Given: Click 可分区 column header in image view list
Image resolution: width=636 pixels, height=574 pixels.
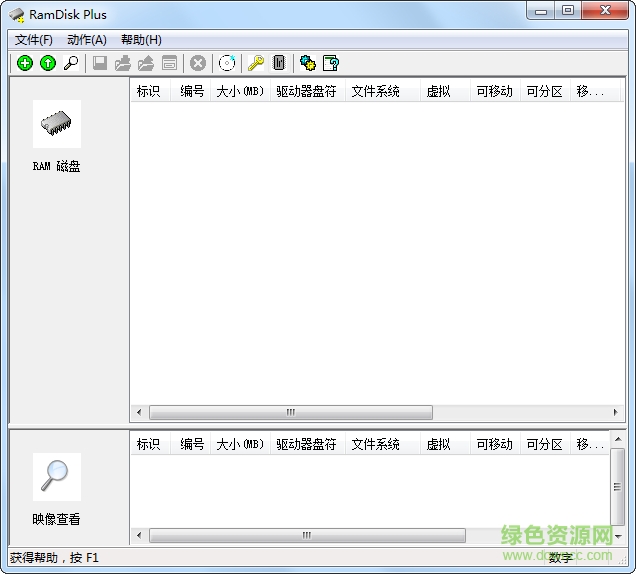Looking at the screenshot, I should click(x=545, y=444).
